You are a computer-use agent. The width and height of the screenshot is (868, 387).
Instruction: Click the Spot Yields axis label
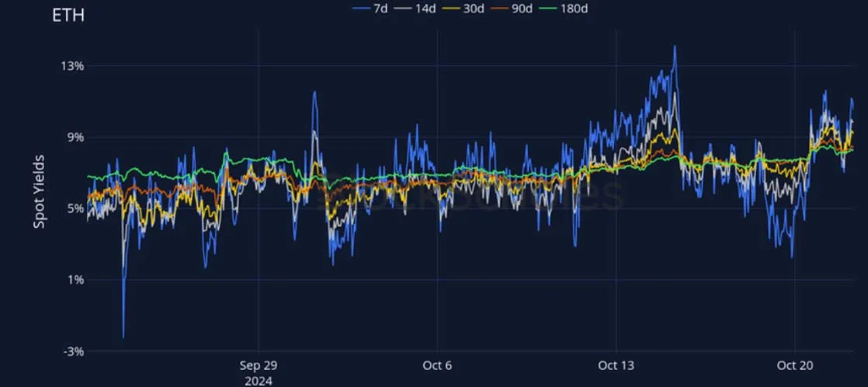coord(39,193)
